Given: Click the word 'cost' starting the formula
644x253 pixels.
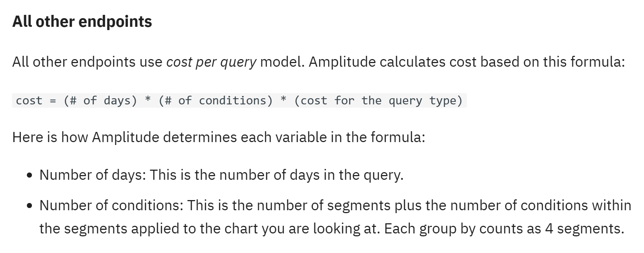Looking at the screenshot, I should 29,100.
